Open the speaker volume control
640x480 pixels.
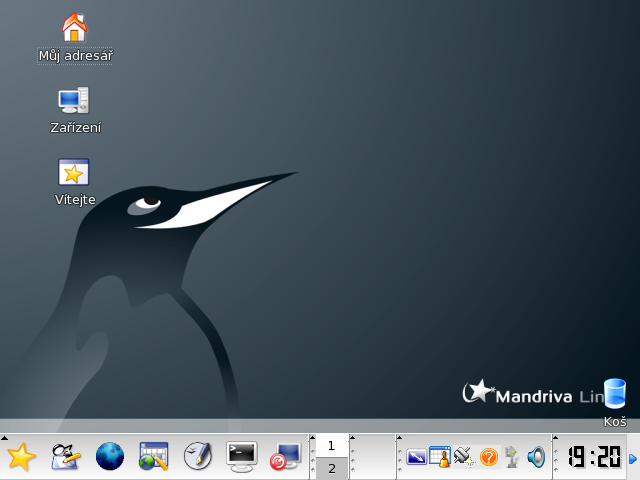point(536,457)
